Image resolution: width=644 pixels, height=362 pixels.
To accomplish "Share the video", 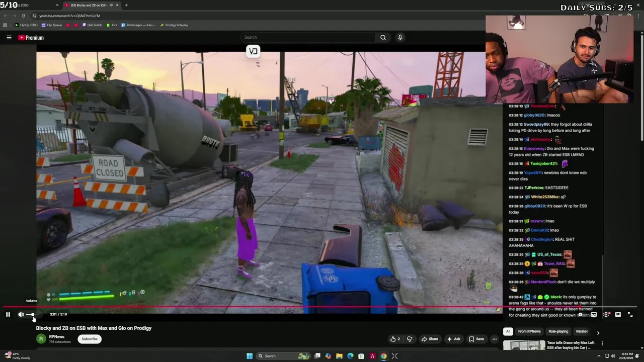I will (430, 339).
